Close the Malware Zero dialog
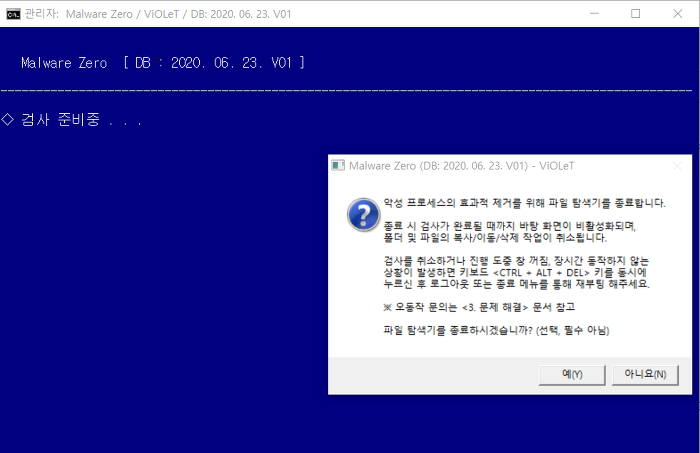This screenshot has height=453, width=700. pos(677,166)
